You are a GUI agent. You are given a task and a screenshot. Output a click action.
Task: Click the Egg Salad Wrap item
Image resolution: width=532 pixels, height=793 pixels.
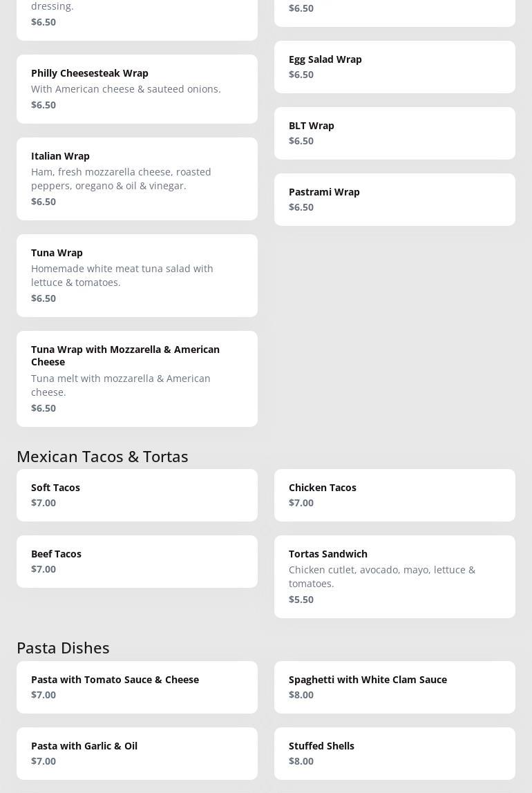[x=395, y=67]
